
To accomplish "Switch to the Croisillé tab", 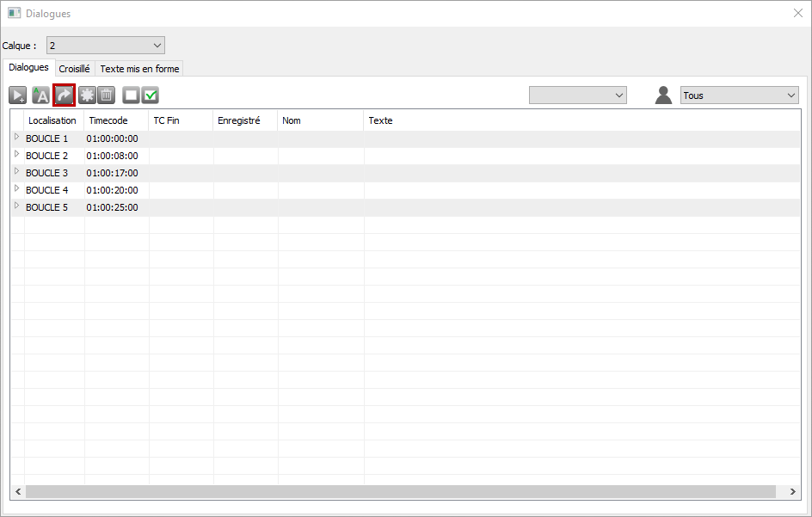I will [74, 68].
